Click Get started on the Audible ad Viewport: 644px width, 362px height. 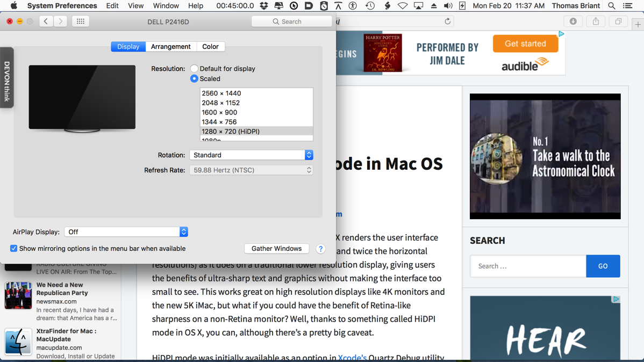[x=525, y=44]
